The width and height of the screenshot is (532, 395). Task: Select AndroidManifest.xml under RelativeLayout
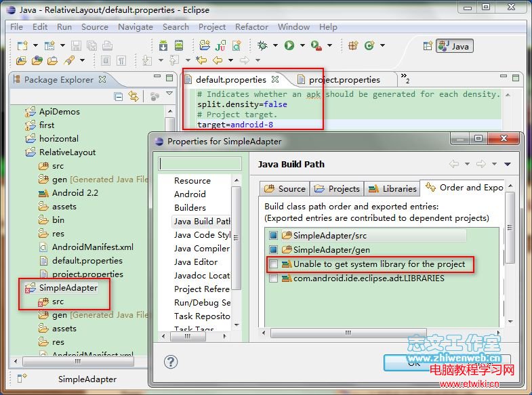click(x=93, y=247)
